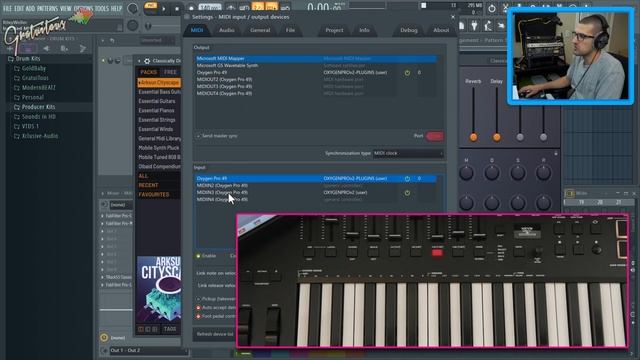Toggle power icon for MIDIIN3 input
Viewport: 640px width, 360px height.
[407, 193]
